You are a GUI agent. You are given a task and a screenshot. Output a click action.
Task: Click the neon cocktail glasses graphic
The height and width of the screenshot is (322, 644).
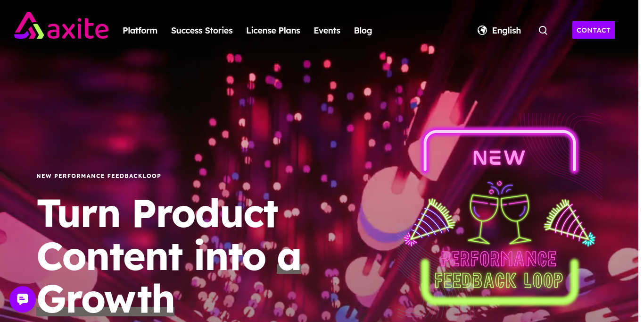tap(500, 212)
